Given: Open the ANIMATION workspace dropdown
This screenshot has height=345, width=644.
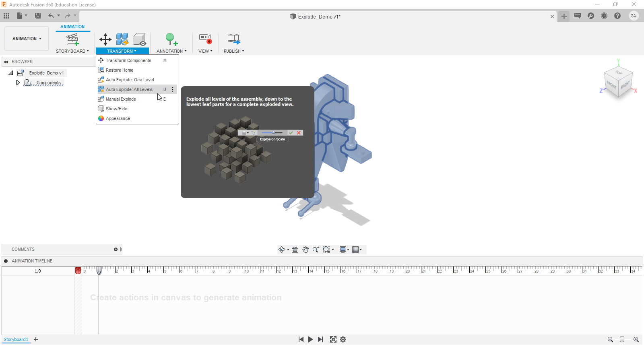Looking at the screenshot, I should pos(27,39).
